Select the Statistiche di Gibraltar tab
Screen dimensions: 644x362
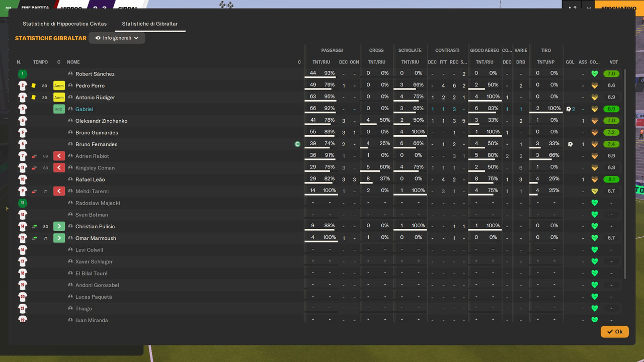149,24
